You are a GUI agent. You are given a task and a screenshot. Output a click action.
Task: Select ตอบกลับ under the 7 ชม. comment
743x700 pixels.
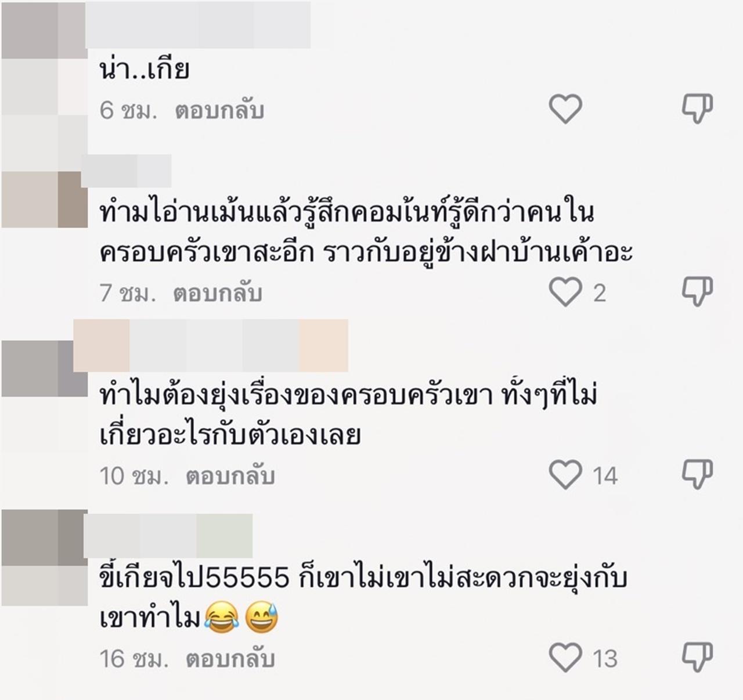click(218, 293)
